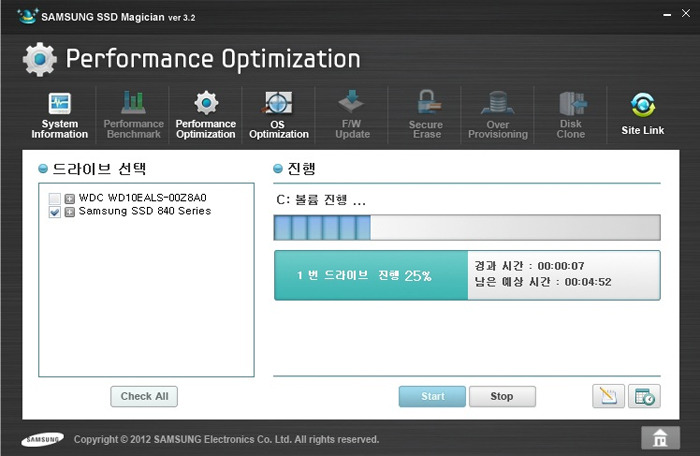Screen dimensions: 700x456
Task: Open System Information section
Action: (x=59, y=116)
